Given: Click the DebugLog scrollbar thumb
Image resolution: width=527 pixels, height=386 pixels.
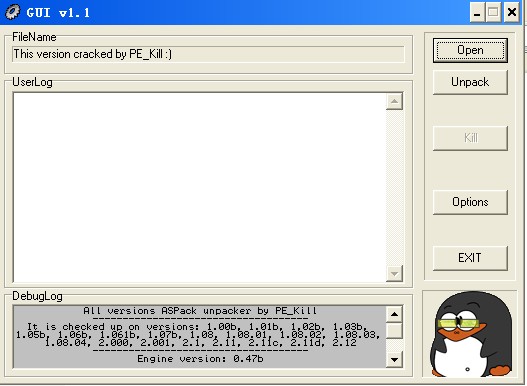Looking at the screenshot, I should click(394, 331).
